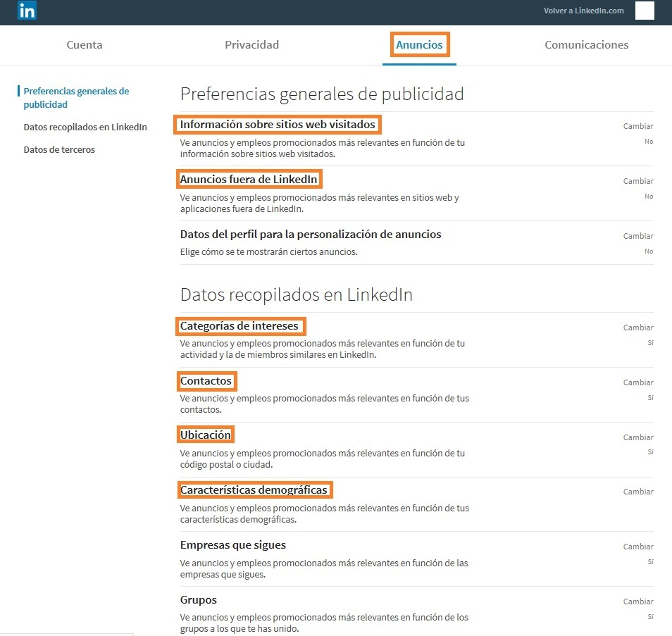Image resolution: width=672 pixels, height=636 pixels.
Task: Expand the Ubicación setting
Action: (205, 435)
